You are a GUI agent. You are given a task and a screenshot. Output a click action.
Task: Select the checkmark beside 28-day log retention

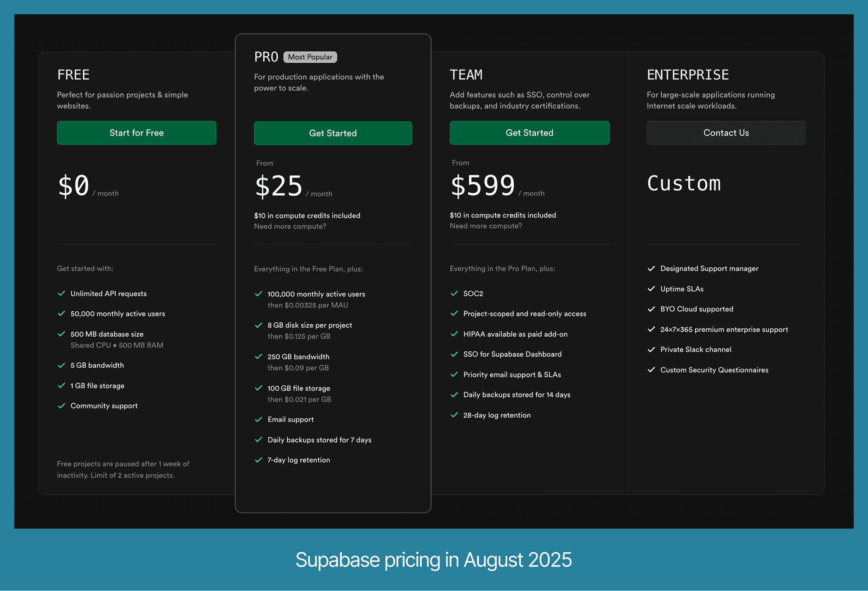tap(454, 415)
